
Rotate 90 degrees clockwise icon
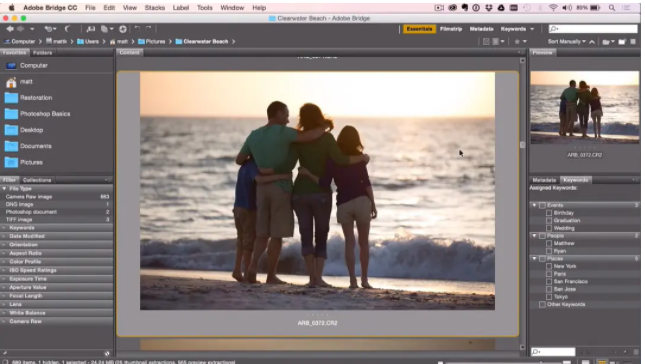tap(148, 28)
